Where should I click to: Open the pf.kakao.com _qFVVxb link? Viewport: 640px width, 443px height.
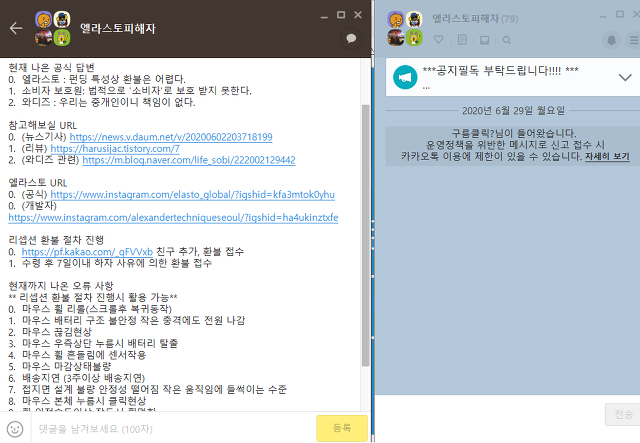click(x=87, y=252)
